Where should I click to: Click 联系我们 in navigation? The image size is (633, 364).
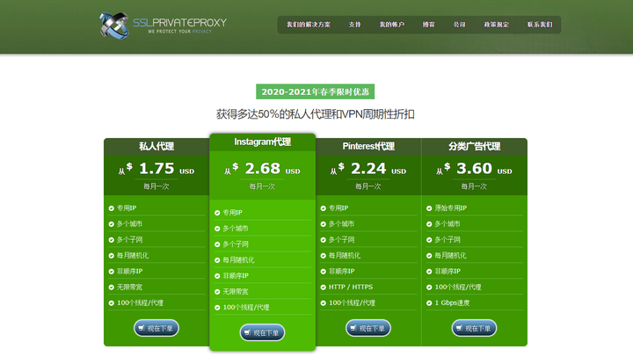coord(540,25)
